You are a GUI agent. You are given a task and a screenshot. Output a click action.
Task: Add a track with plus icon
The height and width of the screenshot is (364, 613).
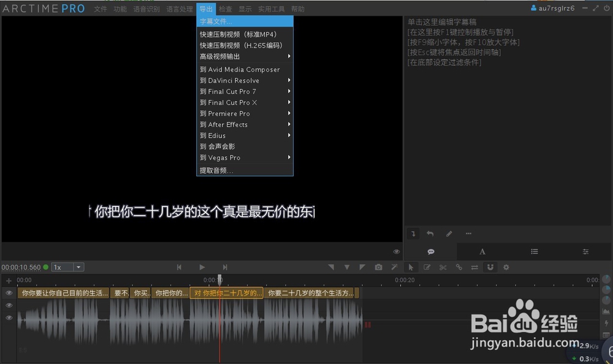pos(9,280)
